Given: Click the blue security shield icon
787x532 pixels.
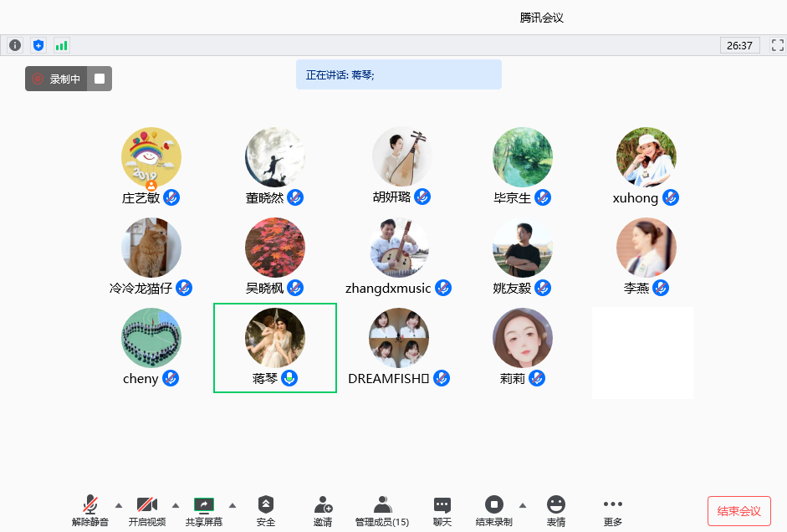Looking at the screenshot, I should tap(38, 45).
